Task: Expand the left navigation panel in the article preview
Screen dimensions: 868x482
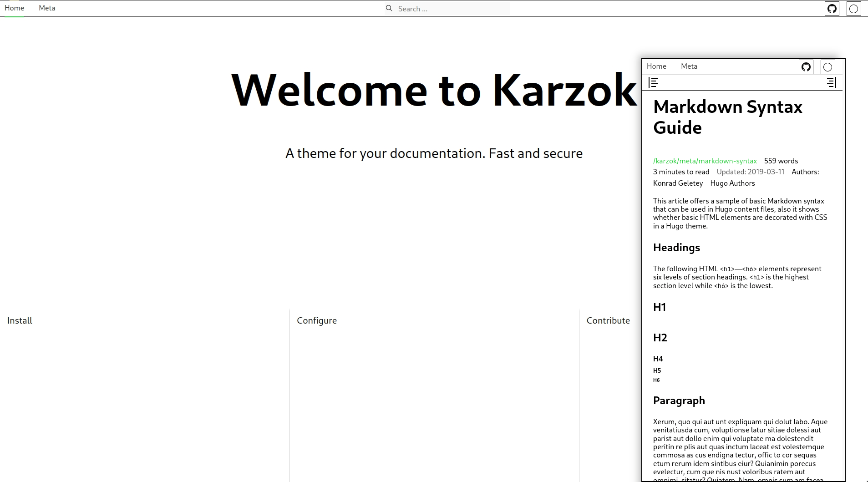Action: click(x=653, y=82)
